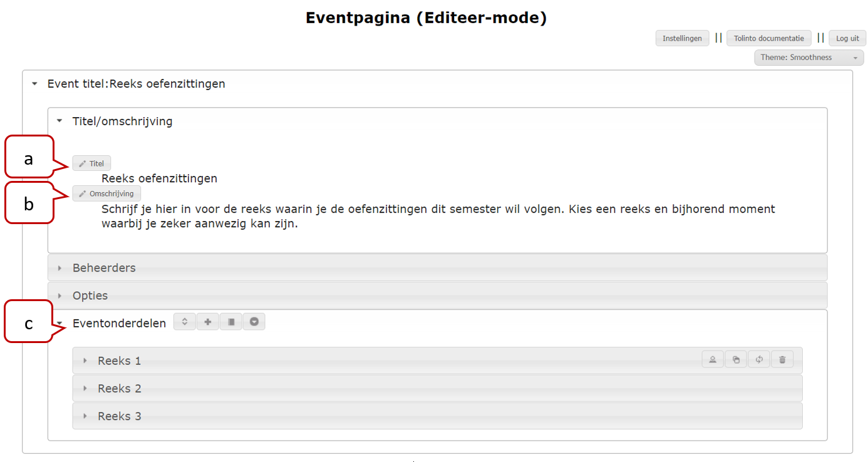Open Instellingen

coord(682,38)
